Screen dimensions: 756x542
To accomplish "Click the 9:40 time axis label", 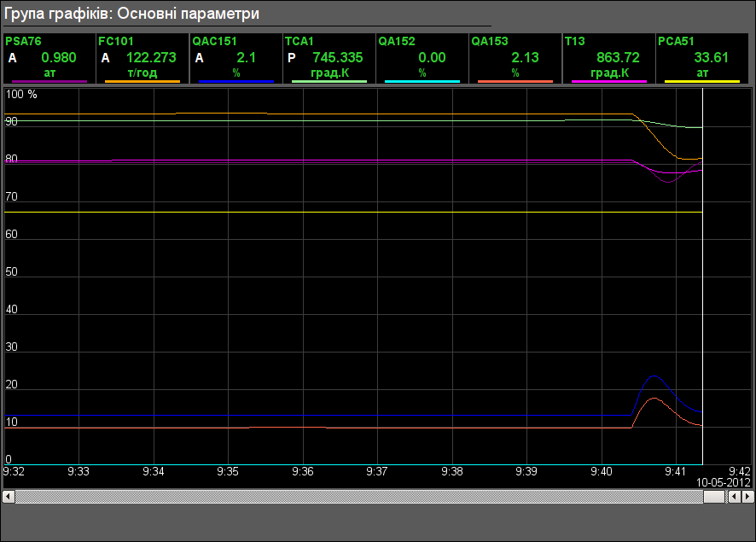I will pyautogui.click(x=602, y=471).
